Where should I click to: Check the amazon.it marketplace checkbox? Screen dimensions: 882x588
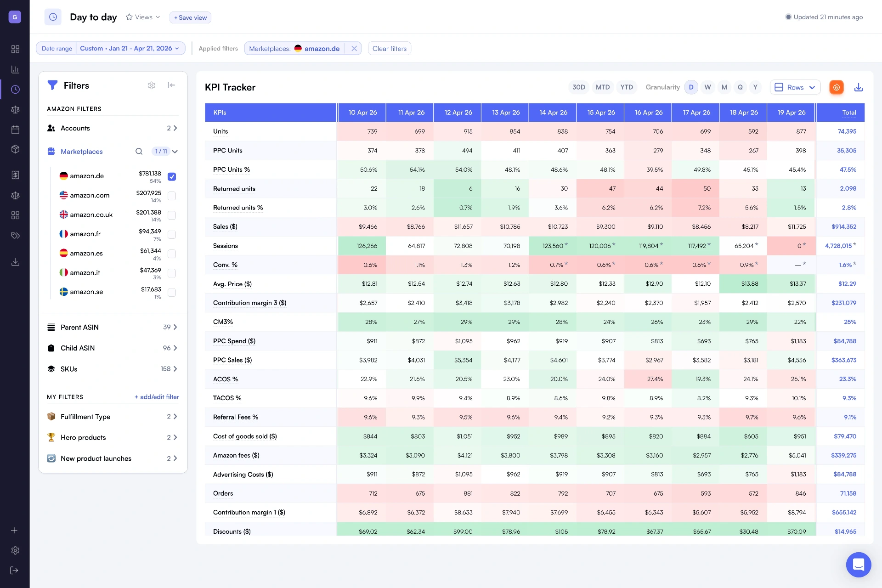coord(172,273)
